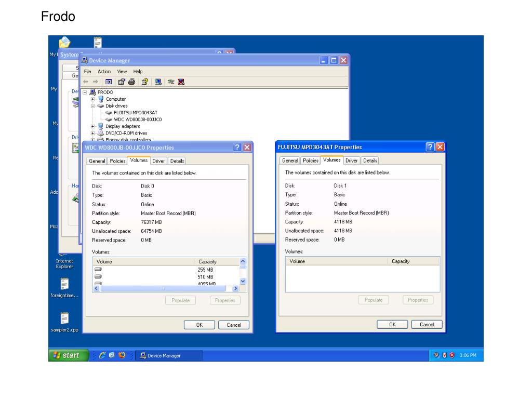The width and height of the screenshot is (532, 399).
Task: Switch to Driver tab in WDC Properties
Action: click(x=158, y=161)
